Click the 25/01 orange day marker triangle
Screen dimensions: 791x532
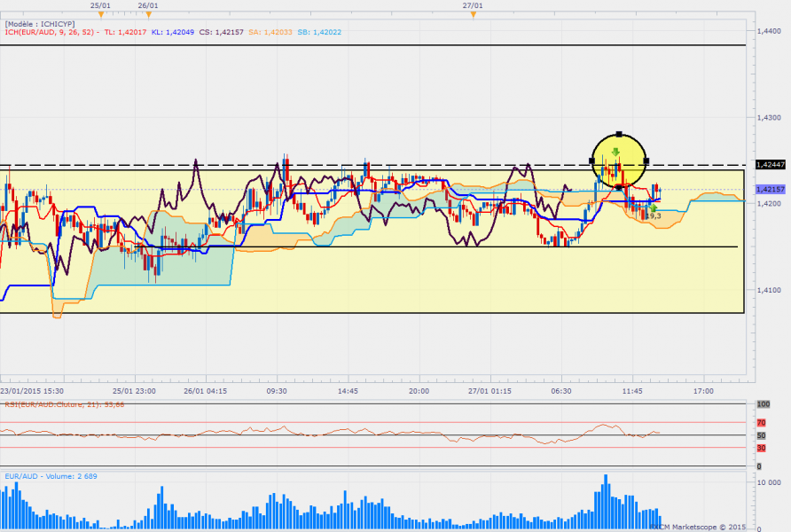(x=101, y=14)
